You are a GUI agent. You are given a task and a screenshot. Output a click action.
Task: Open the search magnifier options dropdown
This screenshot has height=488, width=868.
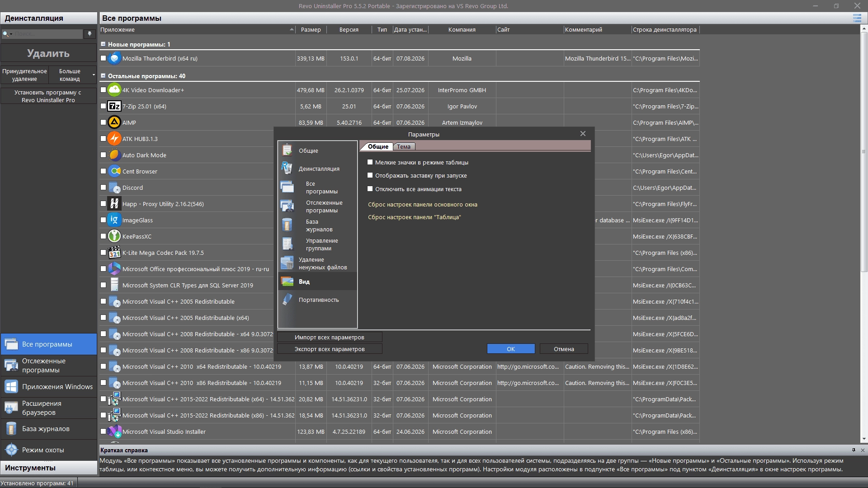[7, 34]
